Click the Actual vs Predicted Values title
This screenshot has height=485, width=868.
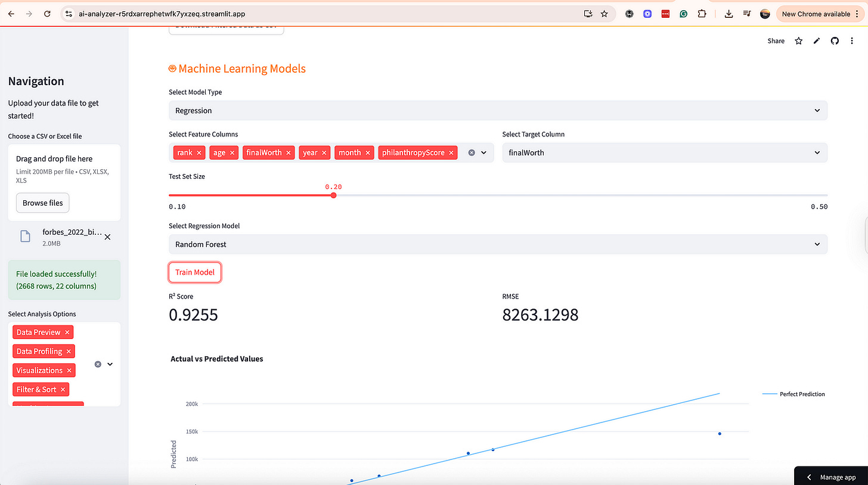(217, 359)
